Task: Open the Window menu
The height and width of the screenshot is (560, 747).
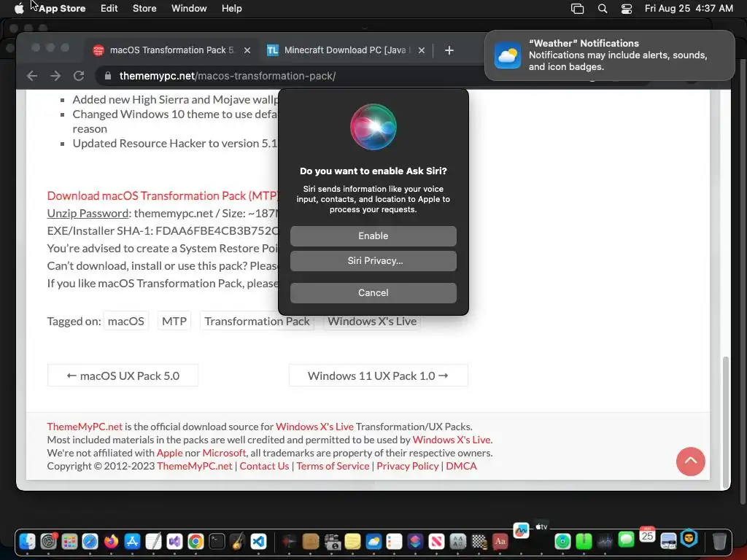Action: (x=189, y=8)
